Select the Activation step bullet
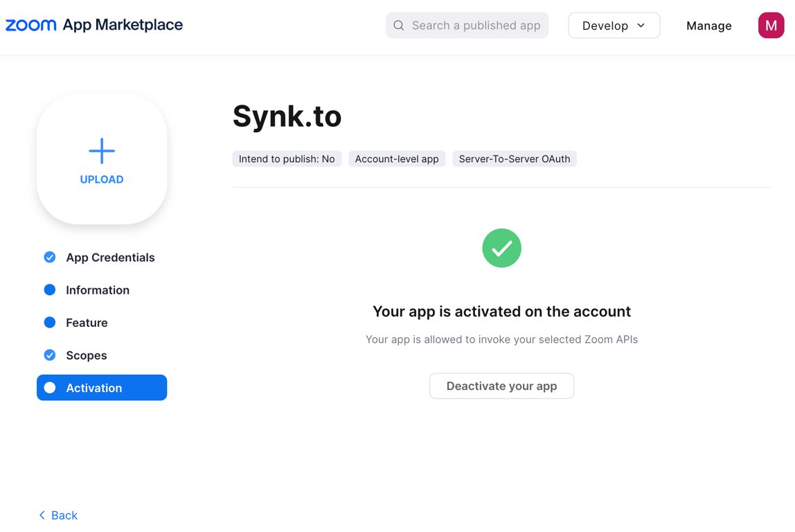 coord(50,388)
